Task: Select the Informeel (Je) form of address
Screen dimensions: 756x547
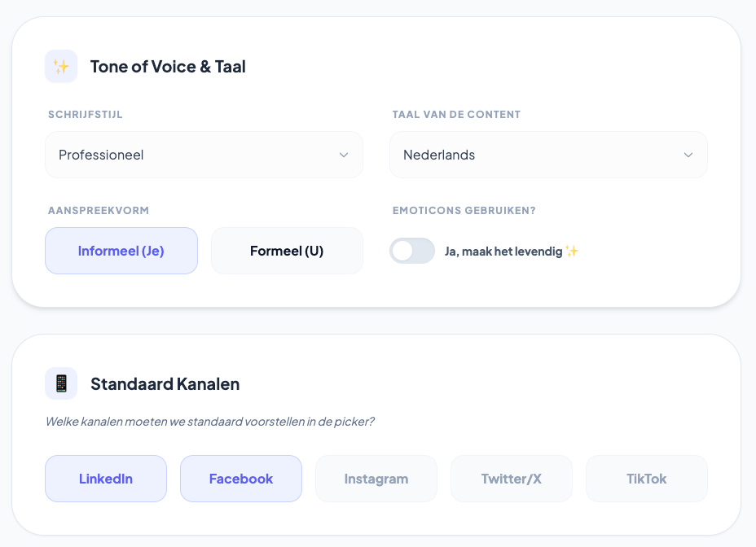Action: [121, 251]
